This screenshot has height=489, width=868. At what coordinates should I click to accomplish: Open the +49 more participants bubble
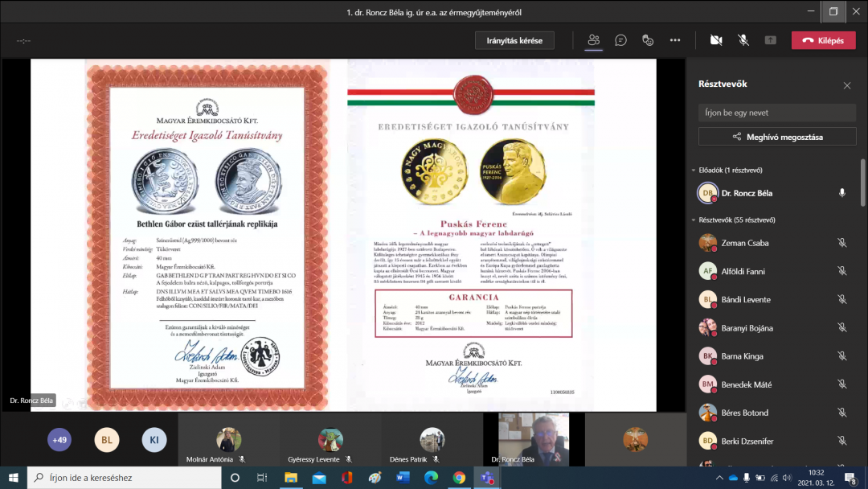[59, 440]
